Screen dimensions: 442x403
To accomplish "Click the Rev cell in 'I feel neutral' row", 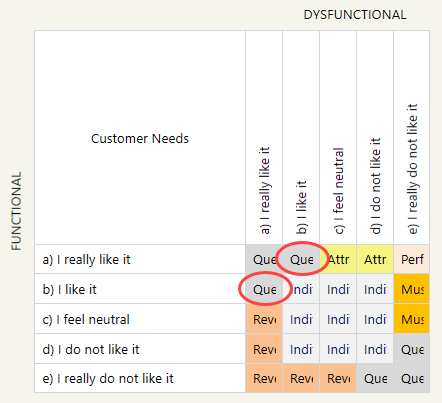I will click(x=264, y=319).
